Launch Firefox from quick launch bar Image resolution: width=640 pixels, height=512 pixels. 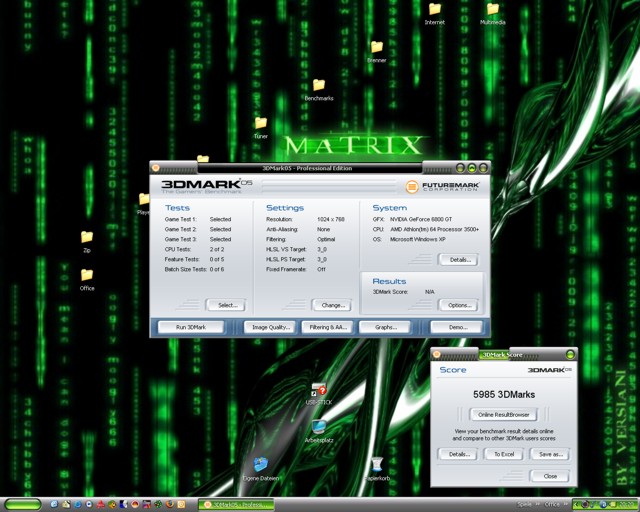169,504
